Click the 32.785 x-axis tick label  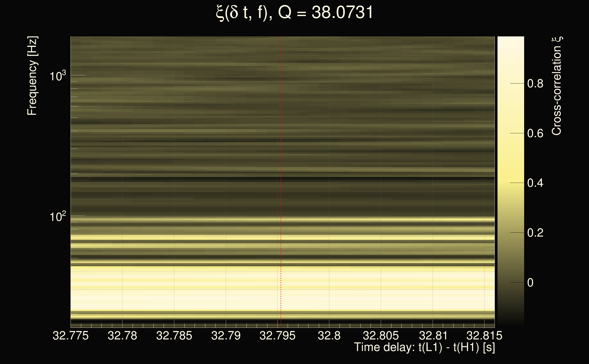(174, 336)
